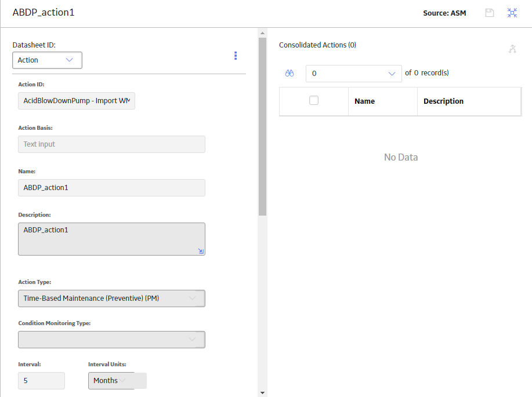This screenshot has width=532, height=397.
Task: Open the Condition Monitoring Type dropdown
Action: tap(111, 340)
